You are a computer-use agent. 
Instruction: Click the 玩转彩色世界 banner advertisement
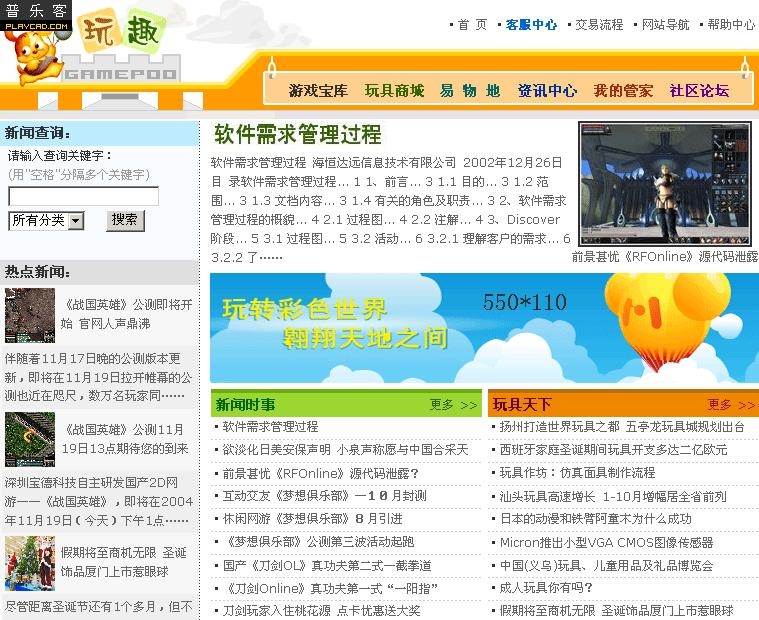[x=484, y=328]
